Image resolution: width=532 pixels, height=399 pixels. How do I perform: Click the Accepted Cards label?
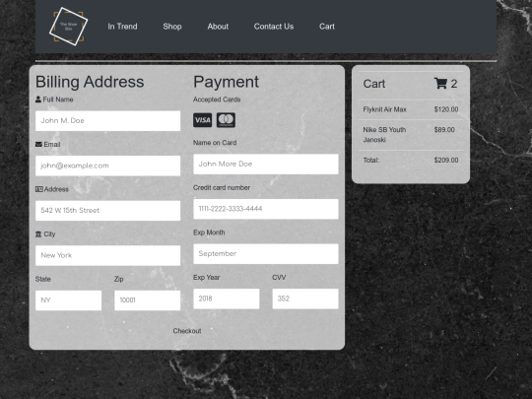pyautogui.click(x=217, y=100)
